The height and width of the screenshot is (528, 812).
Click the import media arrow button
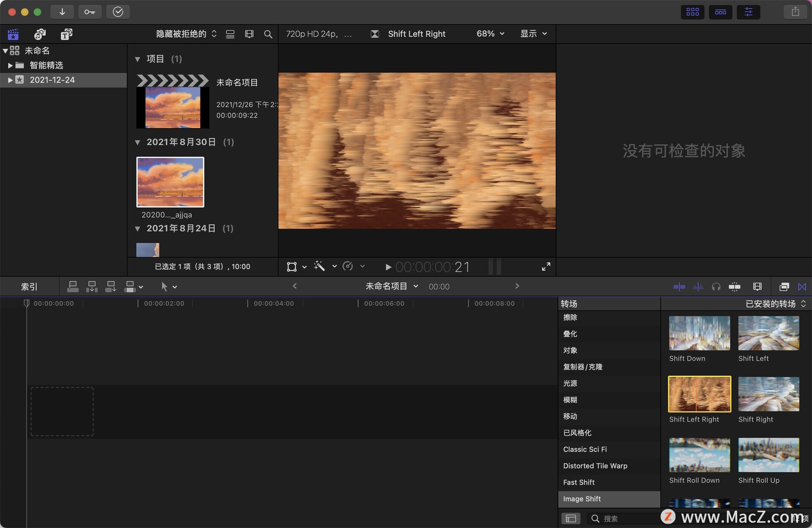coord(62,12)
